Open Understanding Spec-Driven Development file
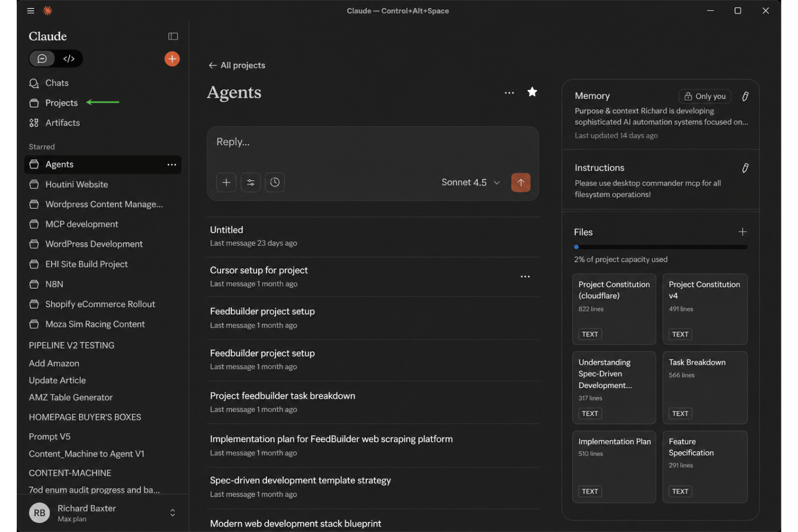This screenshot has width=798, height=532. tap(614, 388)
